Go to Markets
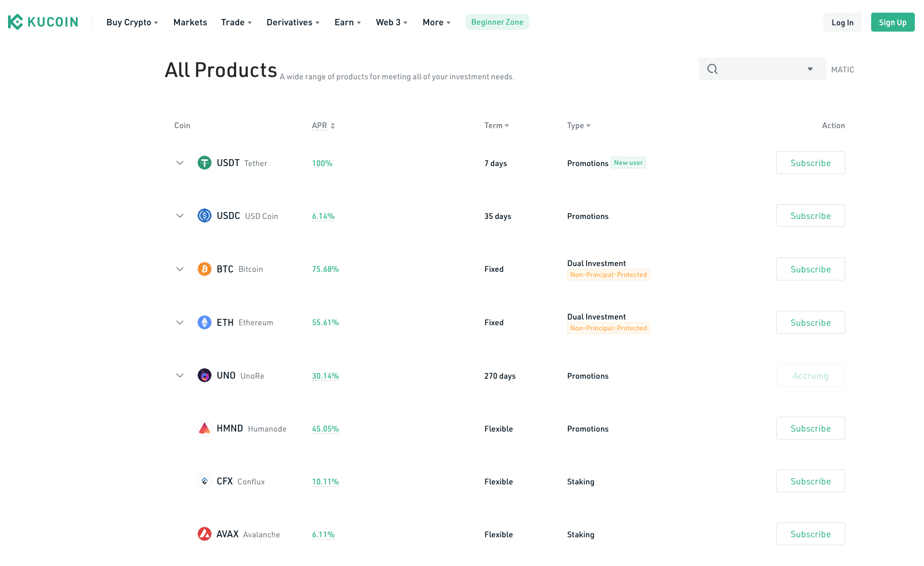Screen dimensions: 924x566 pos(190,22)
